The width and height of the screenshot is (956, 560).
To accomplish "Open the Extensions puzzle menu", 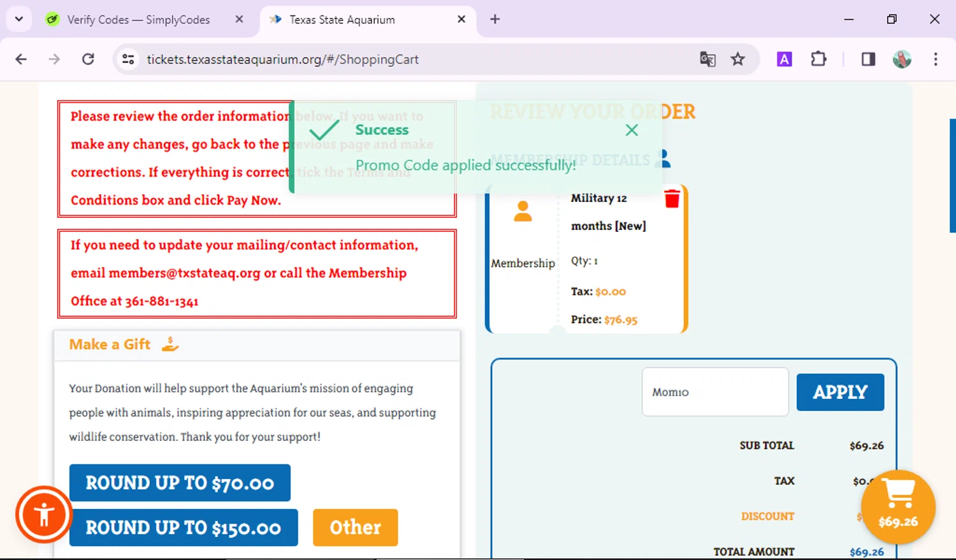I will pos(818,59).
